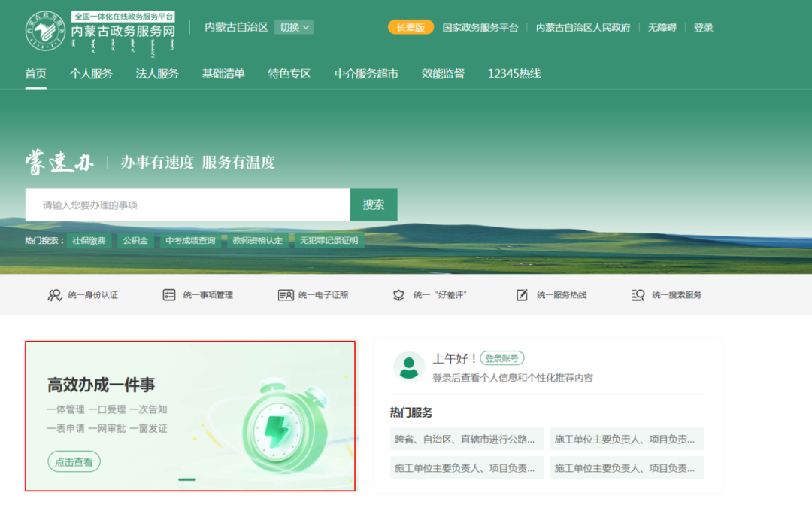812x508 pixels.
Task: Switch to the 法人服务 tab
Action: pyautogui.click(x=157, y=74)
